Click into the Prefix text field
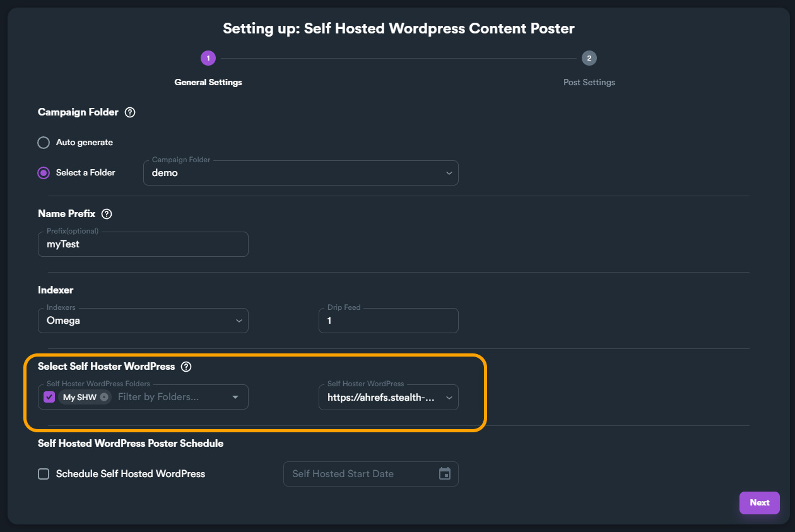795x532 pixels. [143, 244]
